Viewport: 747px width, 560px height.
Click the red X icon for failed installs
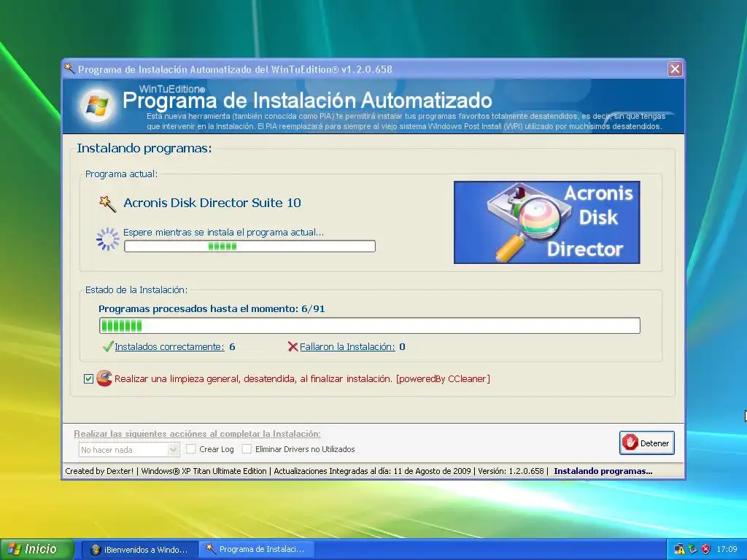(293, 346)
